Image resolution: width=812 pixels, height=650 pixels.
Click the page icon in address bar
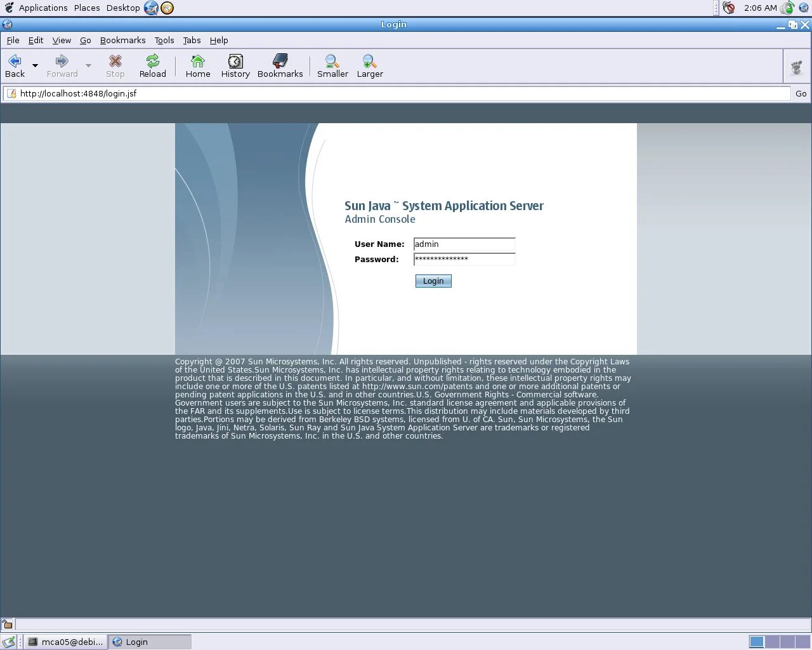[11, 93]
